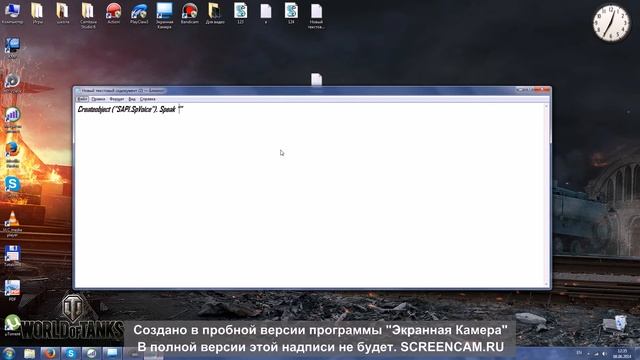Select the Новый текстовый document desktop icon
This screenshot has width=640, height=360.
(316, 16)
